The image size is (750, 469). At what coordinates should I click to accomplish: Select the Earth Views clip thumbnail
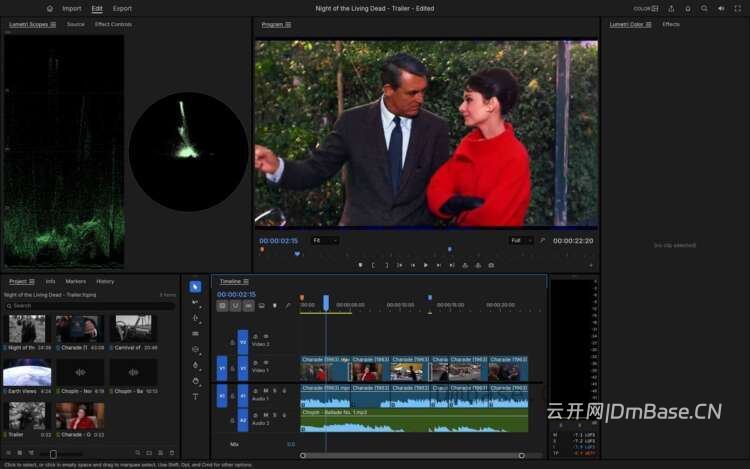pos(27,372)
